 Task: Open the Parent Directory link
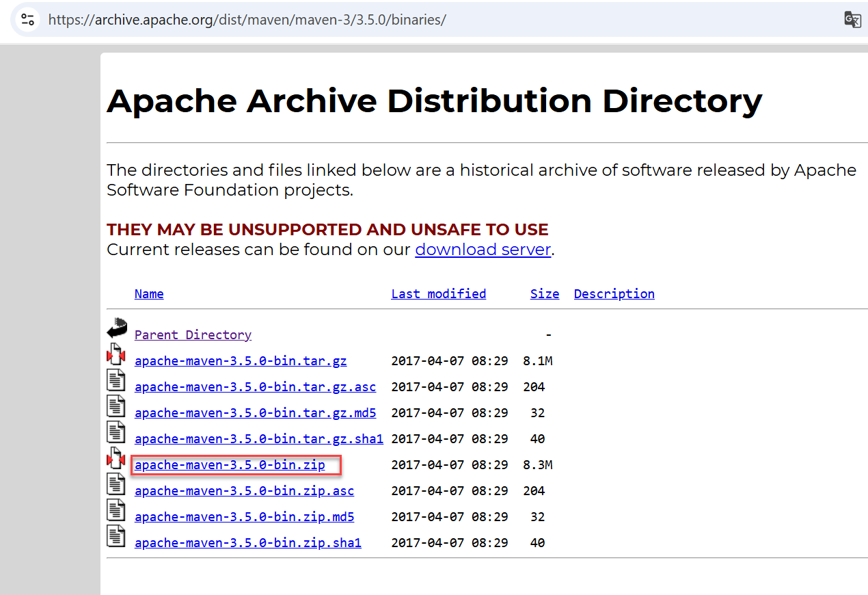[x=193, y=335]
